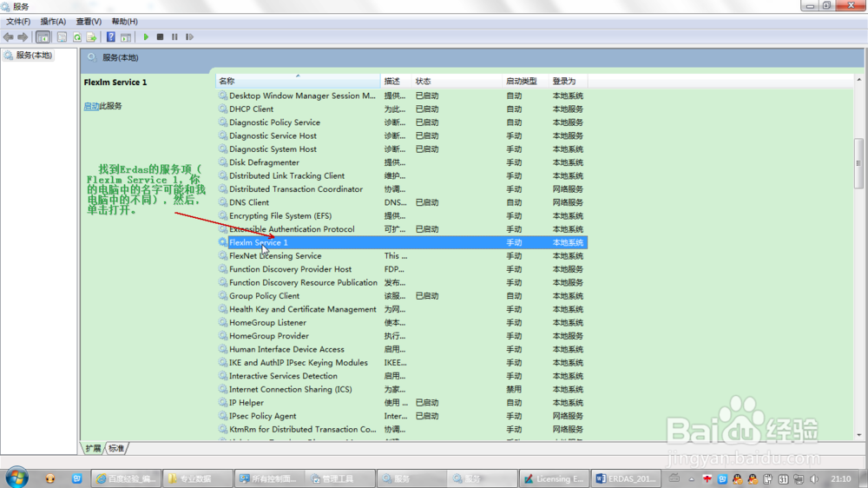
Task: Select Function Discovery Resource Publication service
Action: [x=402, y=282]
